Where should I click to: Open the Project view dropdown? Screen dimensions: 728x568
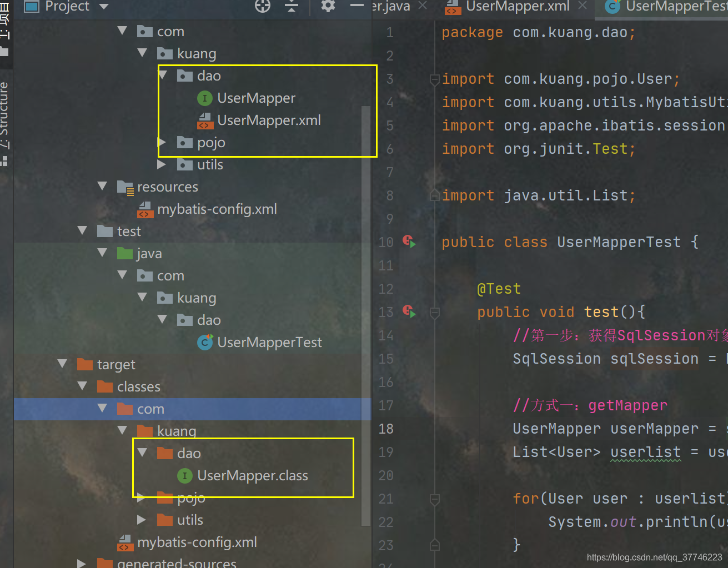coord(103,7)
